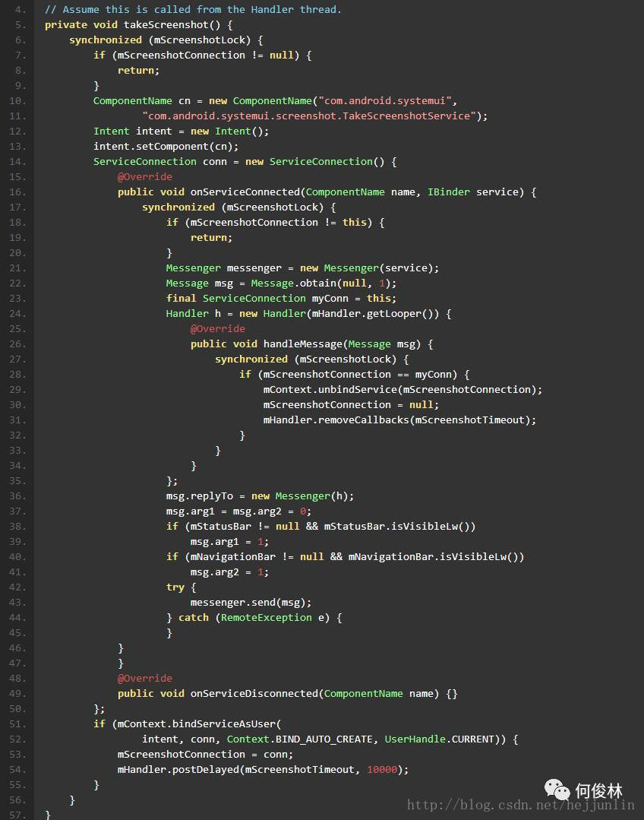Click line number '24.' in the gutter

pos(17,313)
